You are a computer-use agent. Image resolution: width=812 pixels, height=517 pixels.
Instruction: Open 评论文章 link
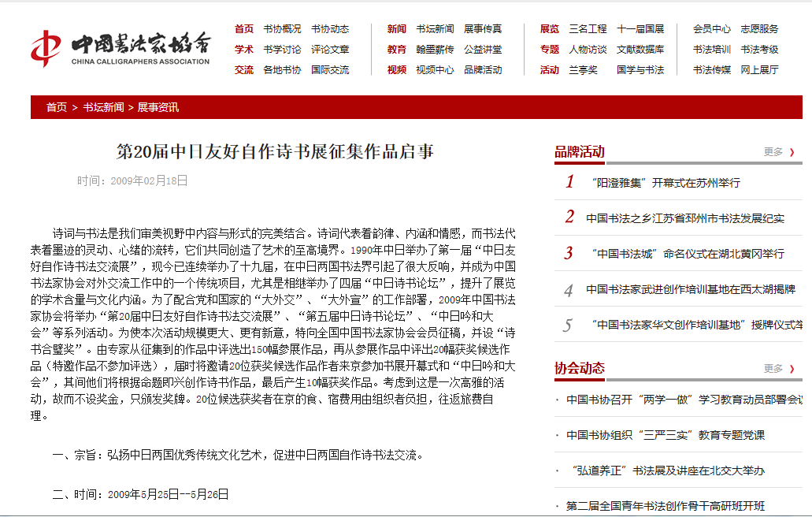[330, 50]
